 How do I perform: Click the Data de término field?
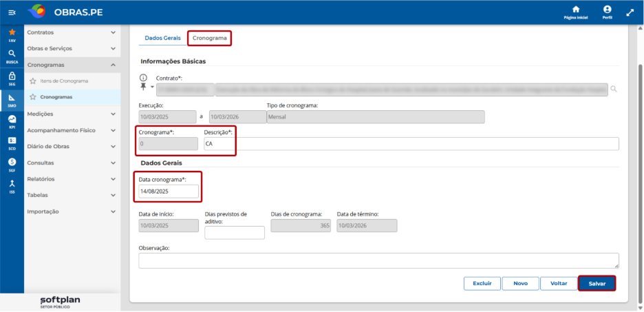367,226
